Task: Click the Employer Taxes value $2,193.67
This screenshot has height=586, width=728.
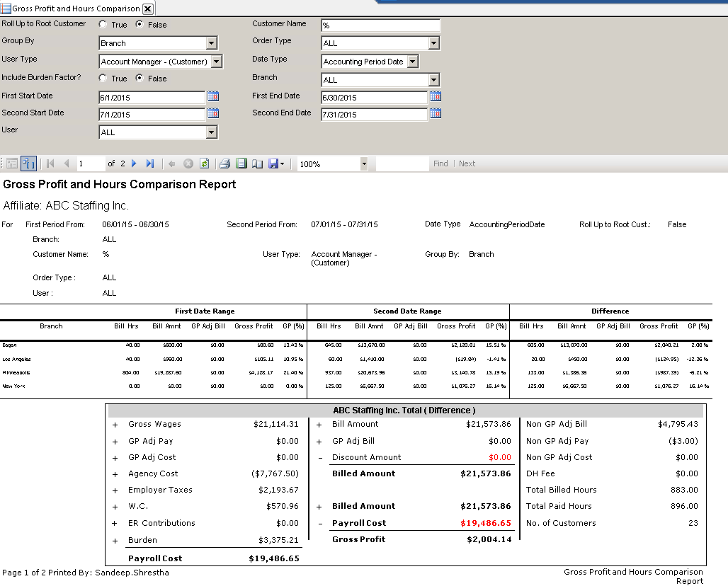Action: [278, 490]
